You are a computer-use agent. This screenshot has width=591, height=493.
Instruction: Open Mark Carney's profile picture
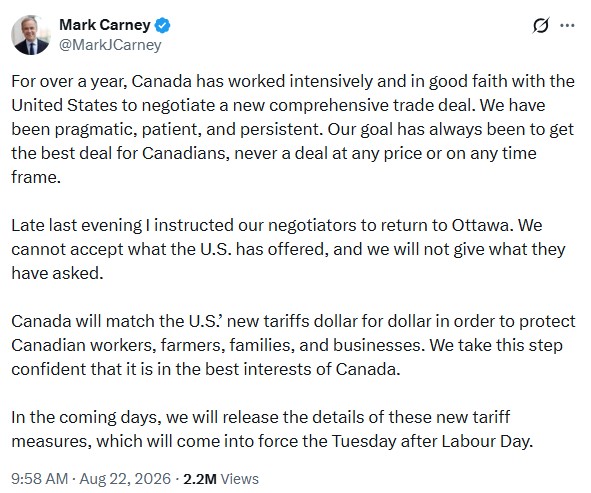point(31,35)
